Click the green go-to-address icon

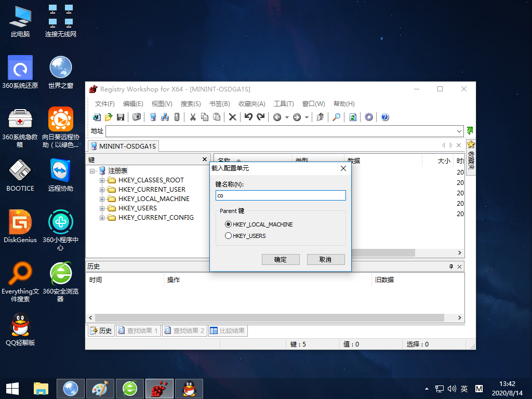coord(470,130)
